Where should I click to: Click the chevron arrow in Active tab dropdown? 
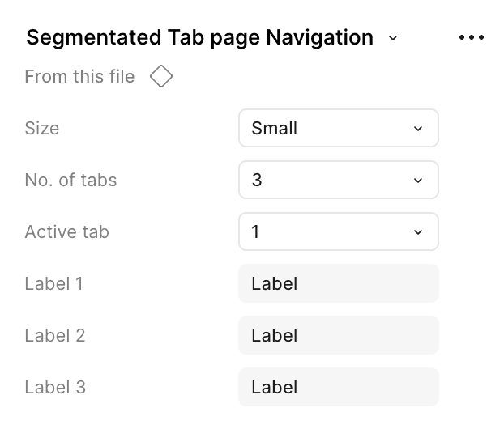[418, 232]
